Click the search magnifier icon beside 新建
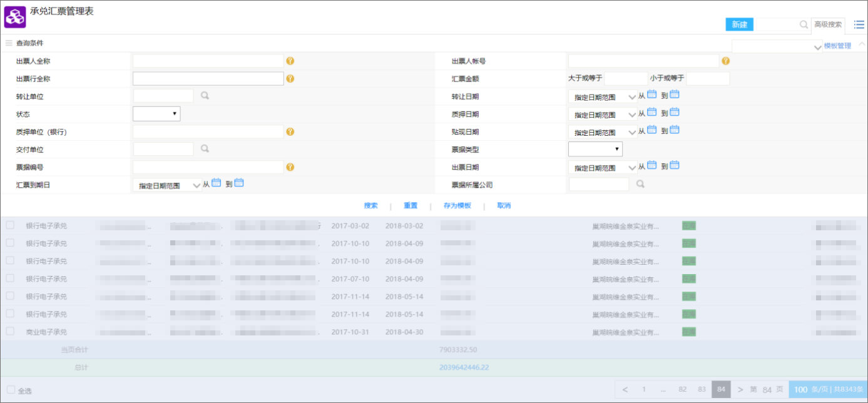868x403 pixels. click(804, 24)
